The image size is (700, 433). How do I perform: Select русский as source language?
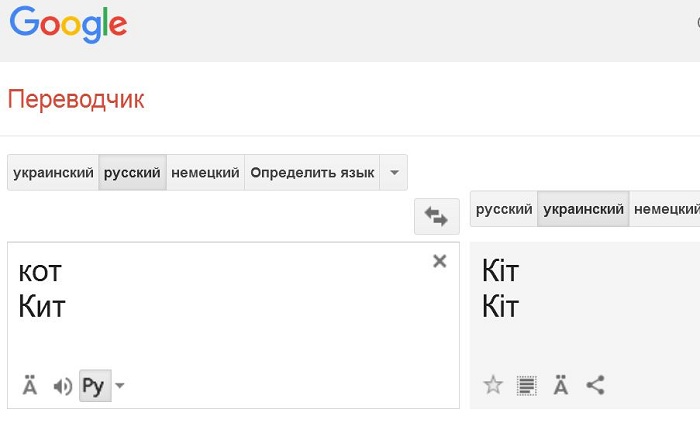(x=132, y=173)
